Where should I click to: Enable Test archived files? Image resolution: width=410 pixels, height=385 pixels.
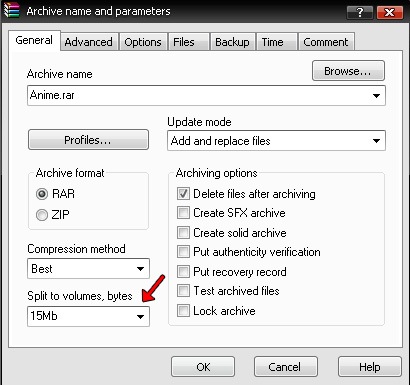(183, 291)
